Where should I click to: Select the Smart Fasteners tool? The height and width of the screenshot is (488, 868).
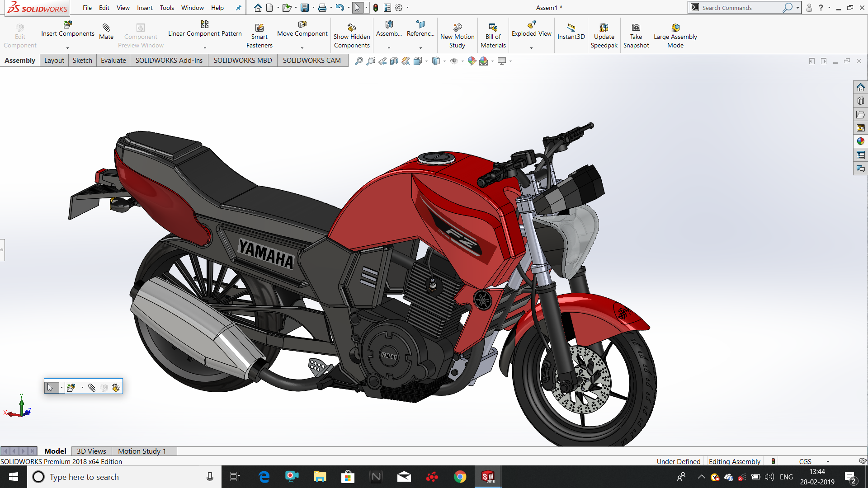pyautogui.click(x=259, y=34)
